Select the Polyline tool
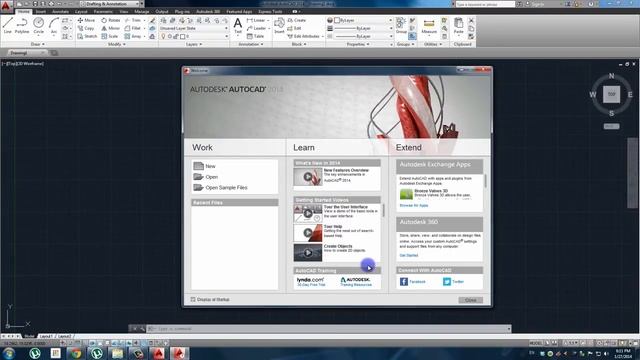Viewport: 640px width, 360px height. [x=22, y=25]
